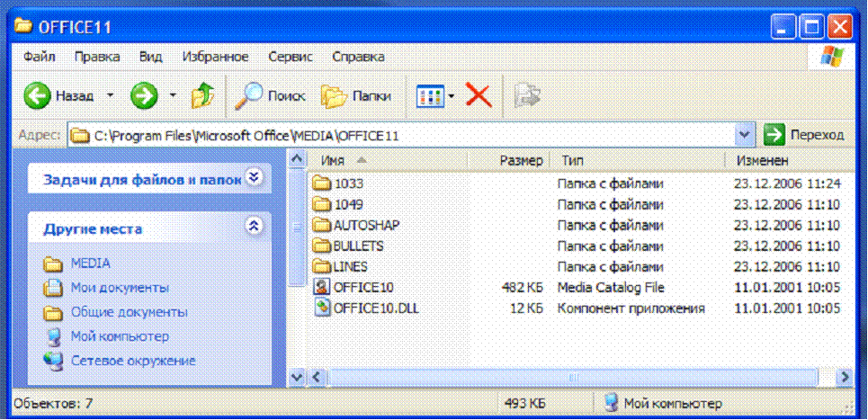Click the horizontal scrollbar thumb
The height and width of the screenshot is (420, 868).
573,378
